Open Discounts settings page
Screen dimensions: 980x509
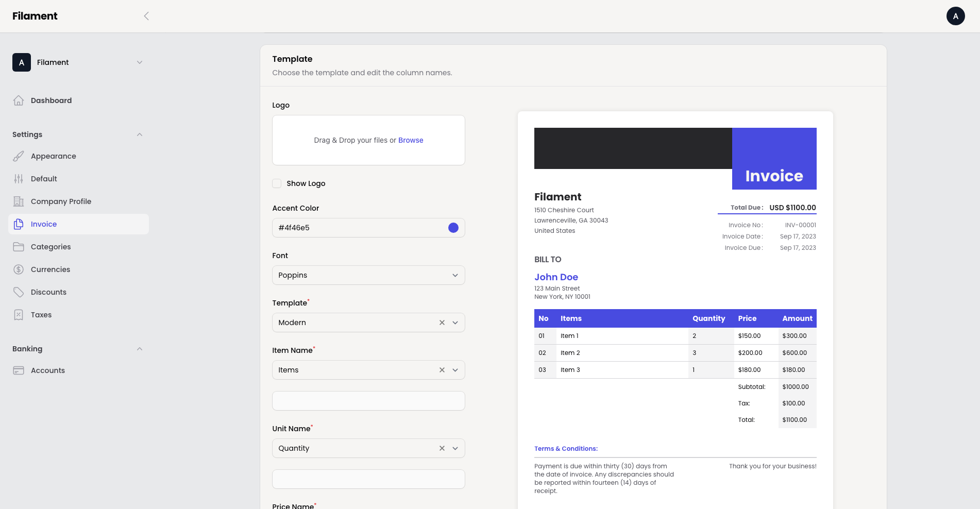(x=78, y=292)
